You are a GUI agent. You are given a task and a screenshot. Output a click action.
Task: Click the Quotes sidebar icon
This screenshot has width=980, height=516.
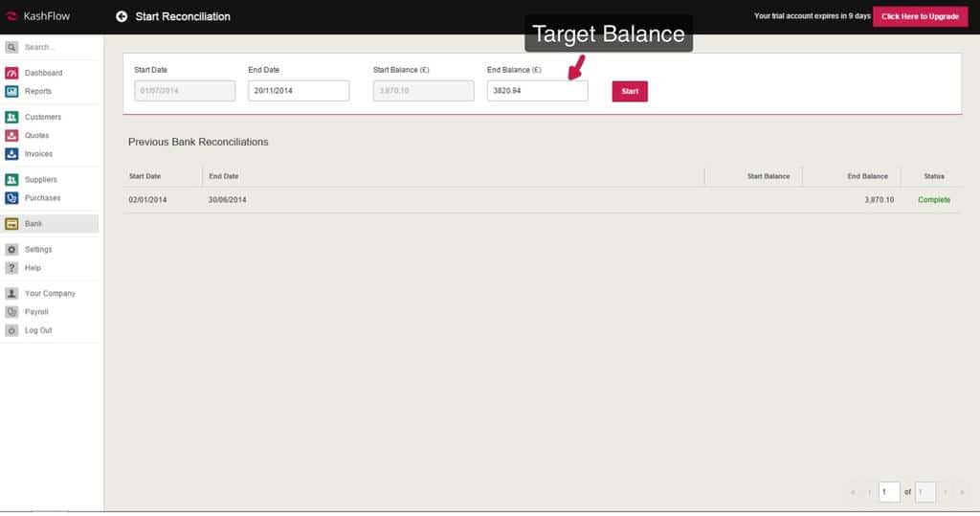click(11, 136)
